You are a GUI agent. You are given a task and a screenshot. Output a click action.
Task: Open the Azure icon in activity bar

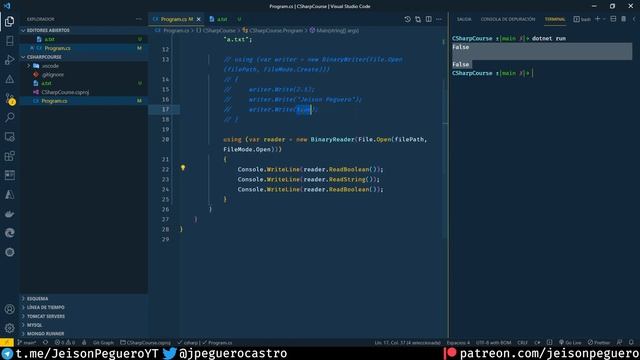tap(9, 195)
